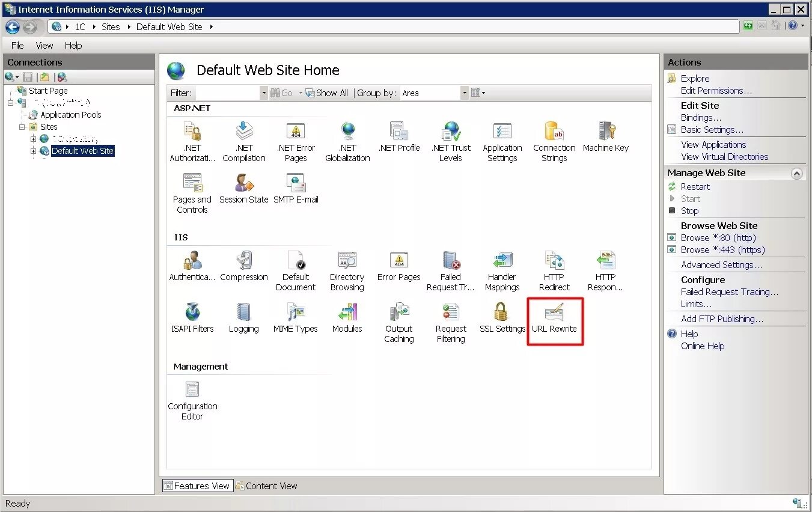The width and height of the screenshot is (812, 512).
Task: Click Add FTP Publishing link
Action: (722, 319)
